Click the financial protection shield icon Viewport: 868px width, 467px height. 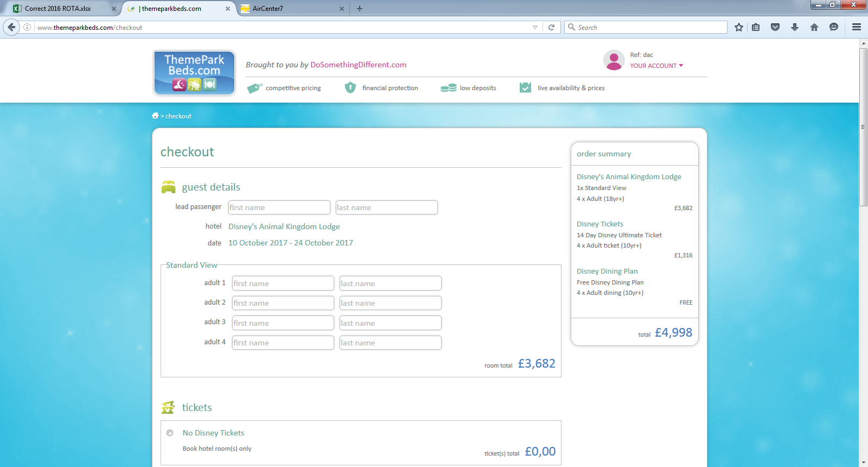coord(350,87)
